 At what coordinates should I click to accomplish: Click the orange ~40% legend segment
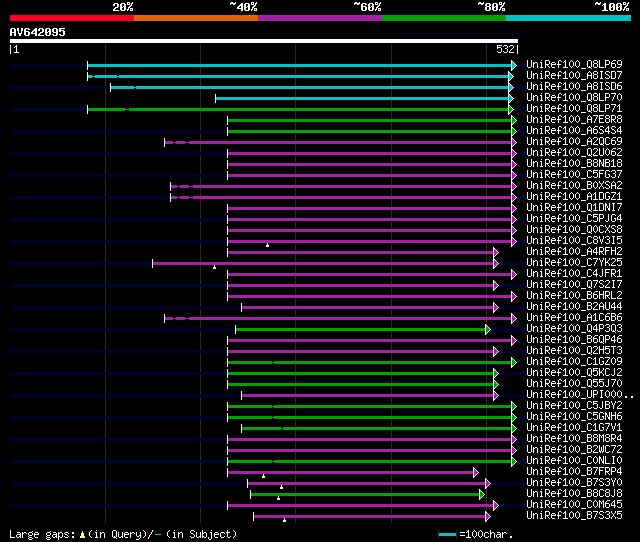[x=196, y=18]
